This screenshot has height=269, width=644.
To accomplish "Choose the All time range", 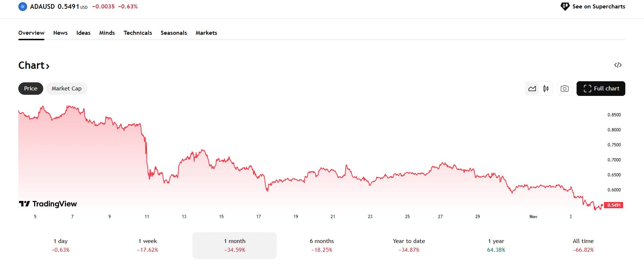I will (x=583, y=245).
